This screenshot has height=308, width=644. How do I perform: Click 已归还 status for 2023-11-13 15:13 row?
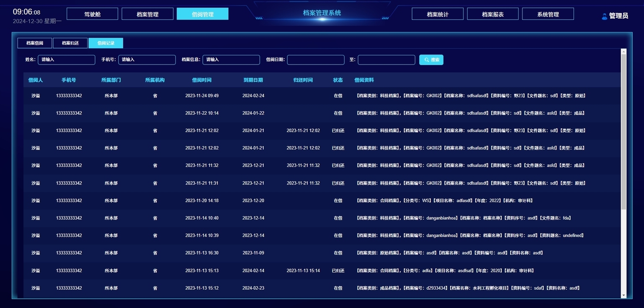[x=338, y=271]
